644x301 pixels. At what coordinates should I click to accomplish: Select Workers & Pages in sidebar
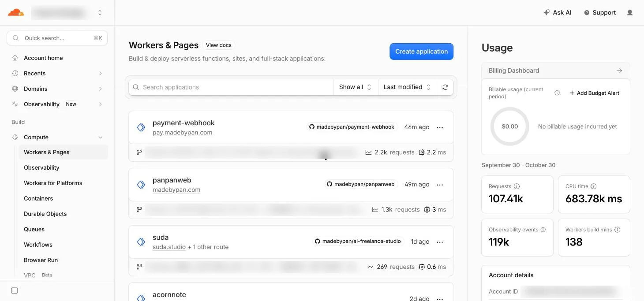click(x=63, y=152)
